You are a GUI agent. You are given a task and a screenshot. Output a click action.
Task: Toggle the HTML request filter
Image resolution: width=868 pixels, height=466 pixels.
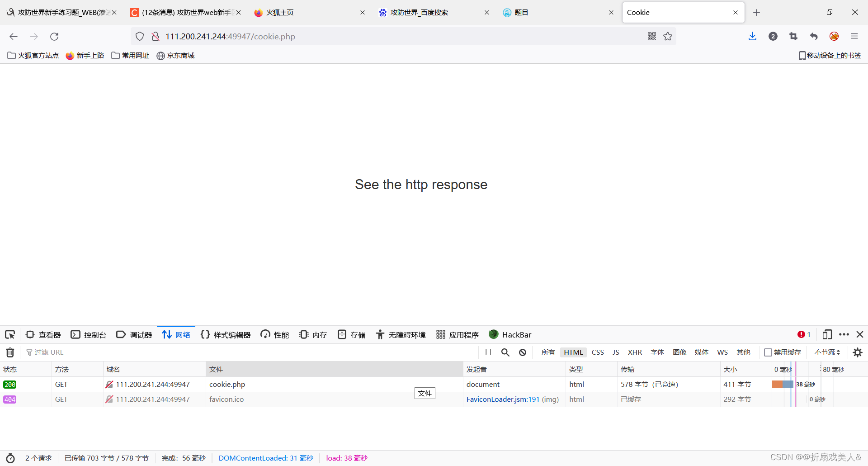tap(573, 352)
